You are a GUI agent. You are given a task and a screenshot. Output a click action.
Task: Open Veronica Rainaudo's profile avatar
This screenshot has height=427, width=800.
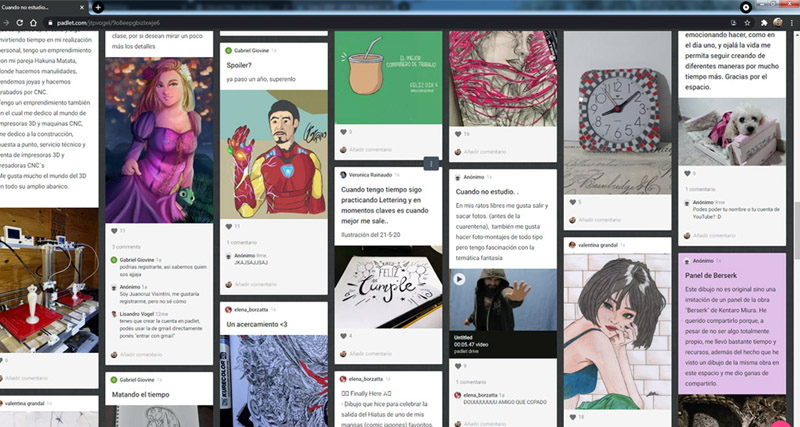(343, 175)
